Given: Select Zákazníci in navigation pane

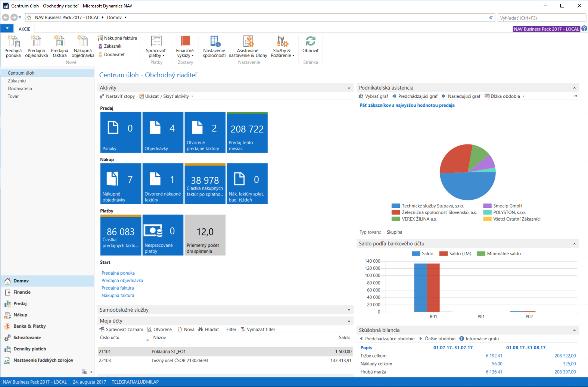Looking at the screenshot, I should pyautogui.click(x=17, y=81).
